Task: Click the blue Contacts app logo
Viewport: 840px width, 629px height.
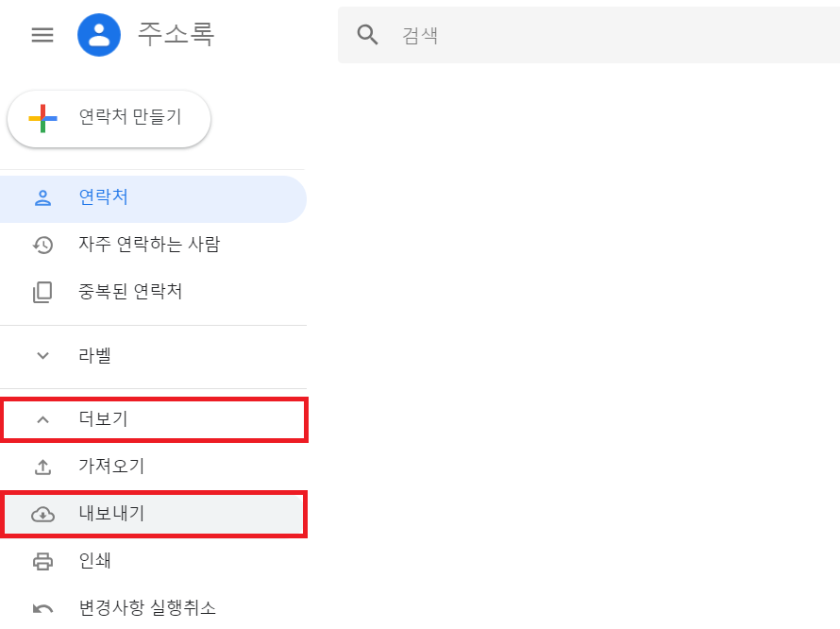Action: click(99, 35)
